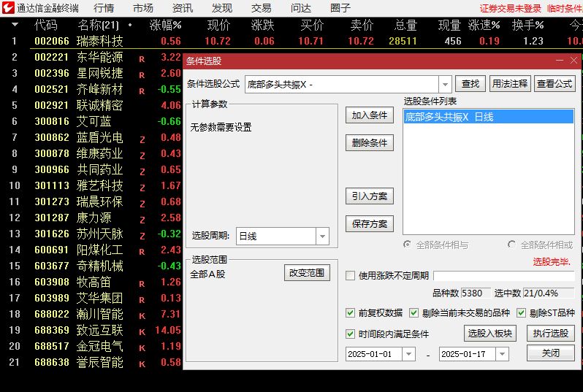The width and height of the screenshot is (583, 392).
Task: Click the Tongdaxin logo icon
Action: [x=8, y=8]
